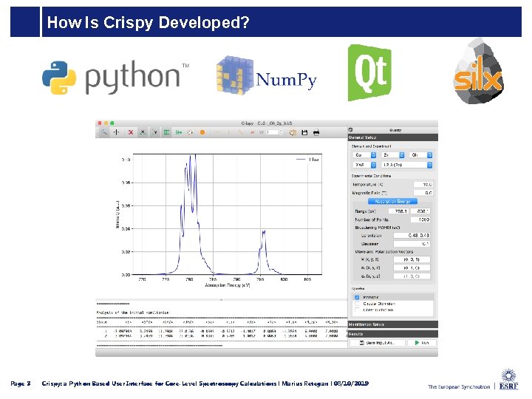Toggle X-axis autoscale icon
Viewport: 532px width, 399px height.
coord(143,132)
